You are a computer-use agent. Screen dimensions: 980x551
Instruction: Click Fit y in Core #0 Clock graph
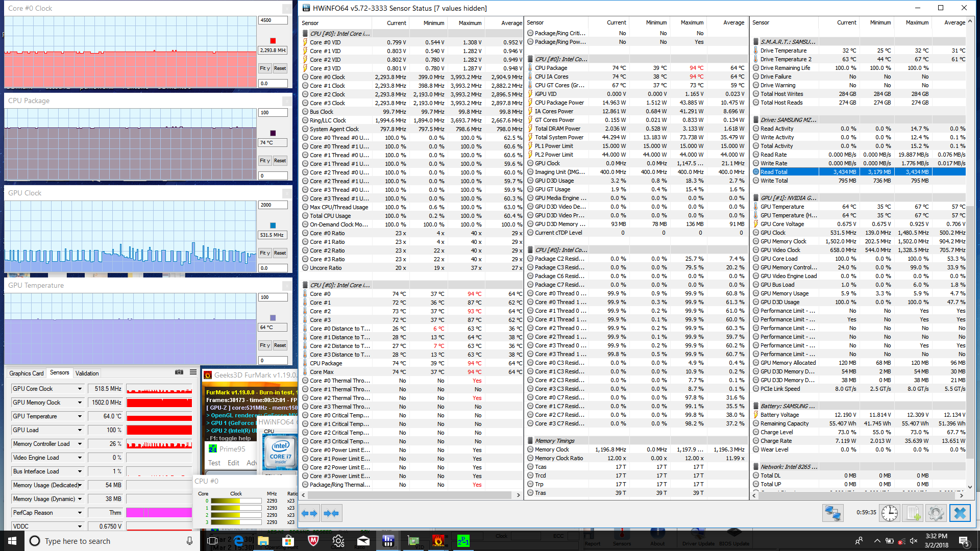point(265,68)
